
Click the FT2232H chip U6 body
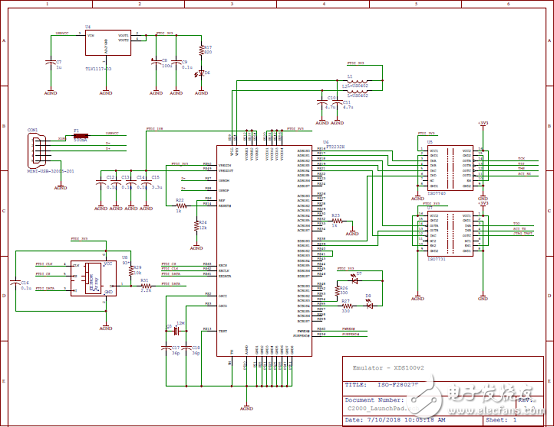coord(264,251)
